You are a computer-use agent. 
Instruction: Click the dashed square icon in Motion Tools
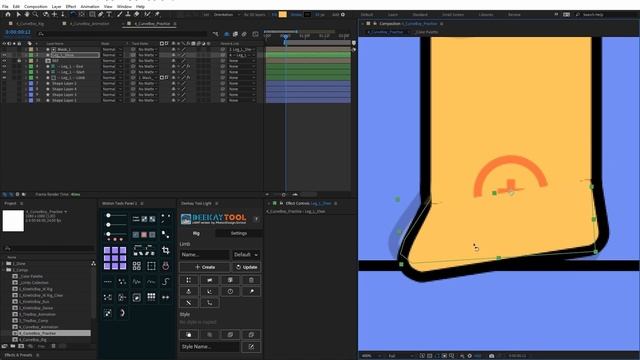tap(151, 266)
